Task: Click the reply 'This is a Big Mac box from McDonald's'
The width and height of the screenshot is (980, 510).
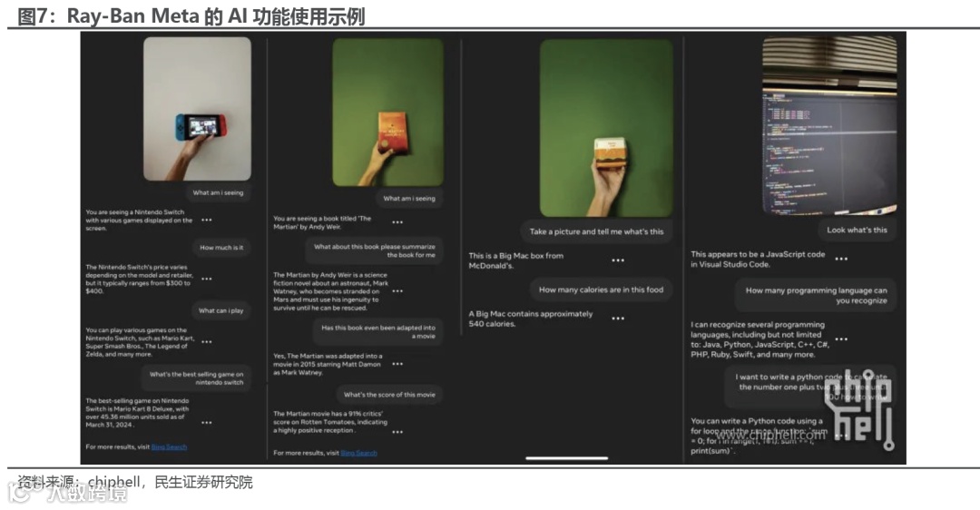Action: tap(516, 260)
